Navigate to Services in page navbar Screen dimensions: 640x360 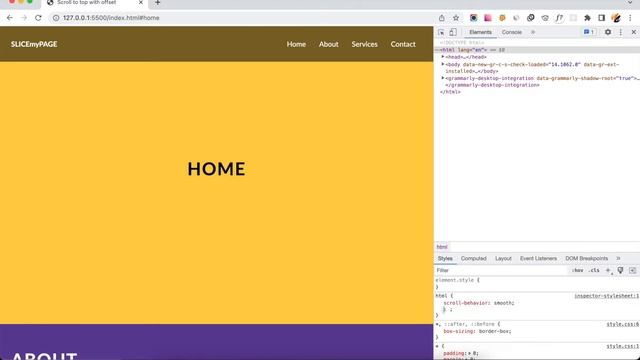click(x=364, y=44)
